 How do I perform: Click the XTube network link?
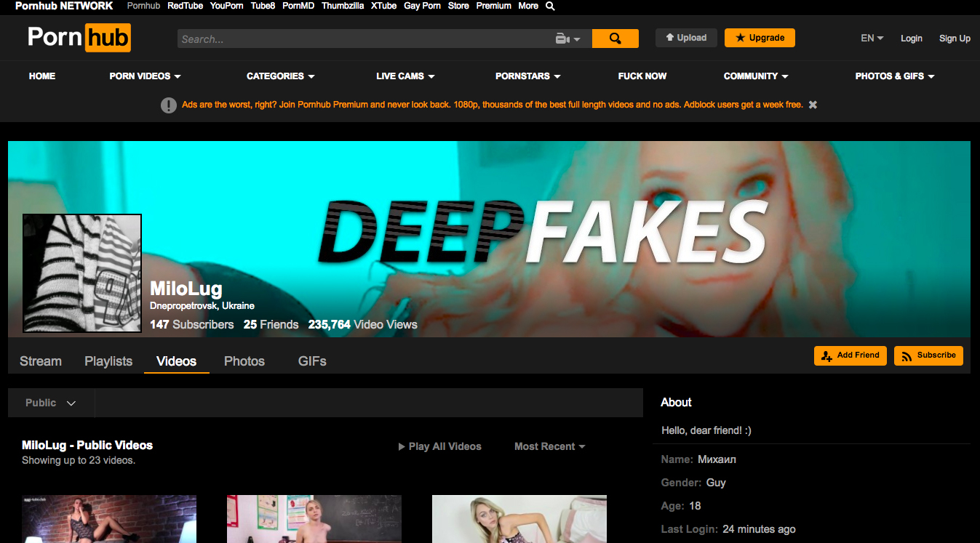point(384,6)
